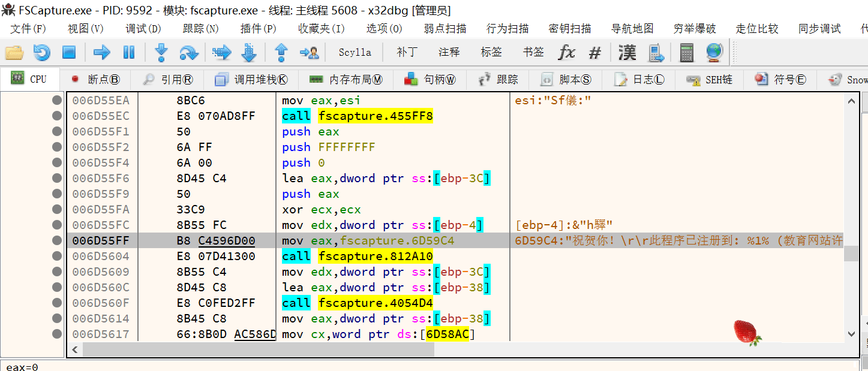Image resolution: width=868 pixels, height=371 pixels.
Task: Open the 穷举爆破 menu
Action: point(695,29)
